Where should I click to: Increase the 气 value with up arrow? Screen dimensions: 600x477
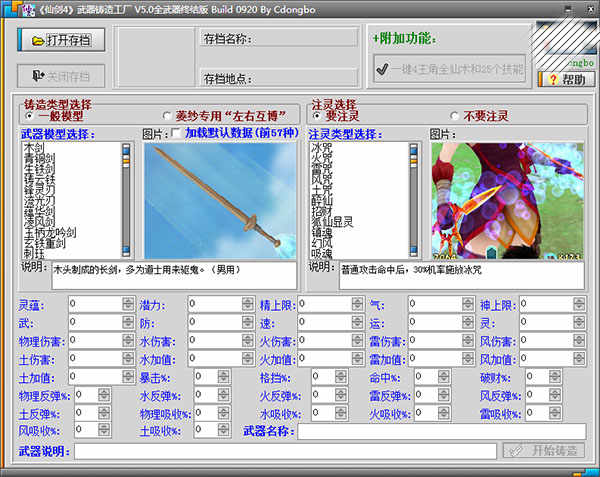pos(468,301)
